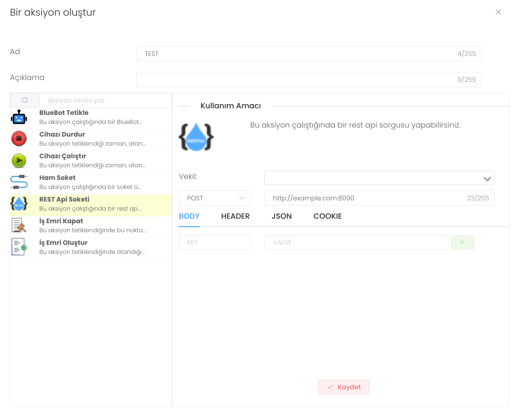Open the Vekil dropdown
The height and width of the screenshot is (420, 512).
point(379,178)
